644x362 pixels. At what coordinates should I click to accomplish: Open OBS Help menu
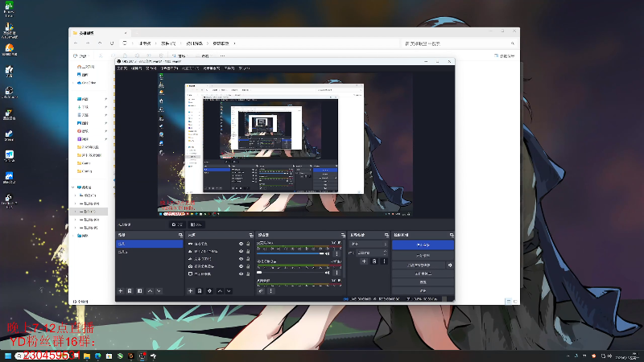(244, 68)
